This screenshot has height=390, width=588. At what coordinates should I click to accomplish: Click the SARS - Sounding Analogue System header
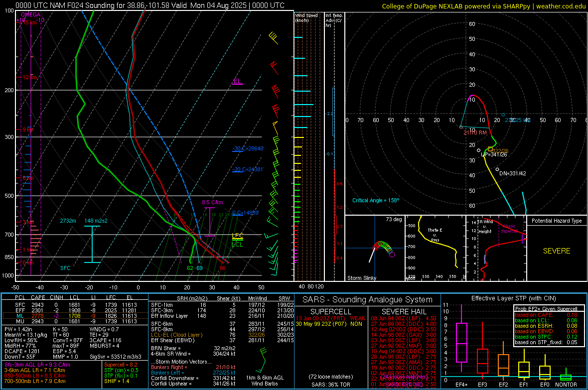click(368, 300)
